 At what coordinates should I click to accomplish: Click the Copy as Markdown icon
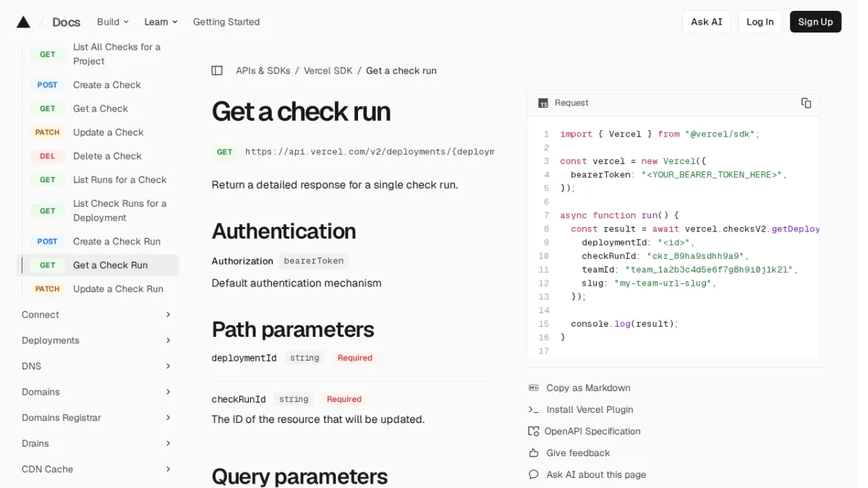tap(534, 388)
